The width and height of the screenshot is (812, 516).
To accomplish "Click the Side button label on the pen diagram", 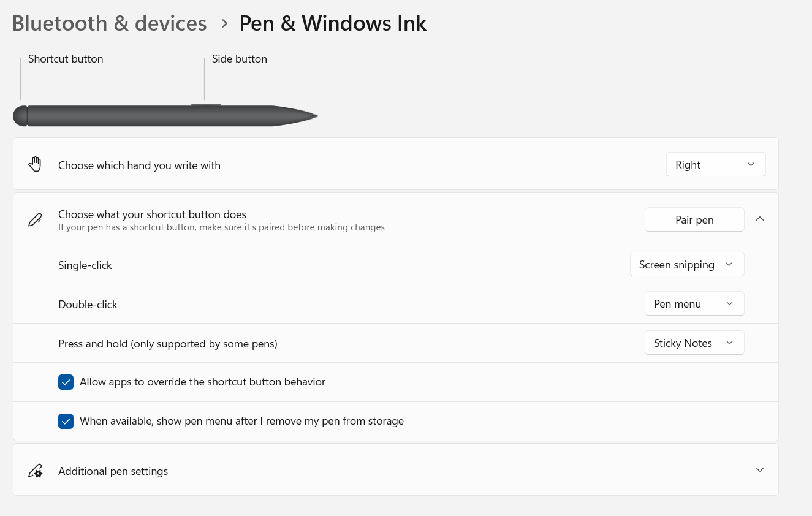I will click(239, 59).
